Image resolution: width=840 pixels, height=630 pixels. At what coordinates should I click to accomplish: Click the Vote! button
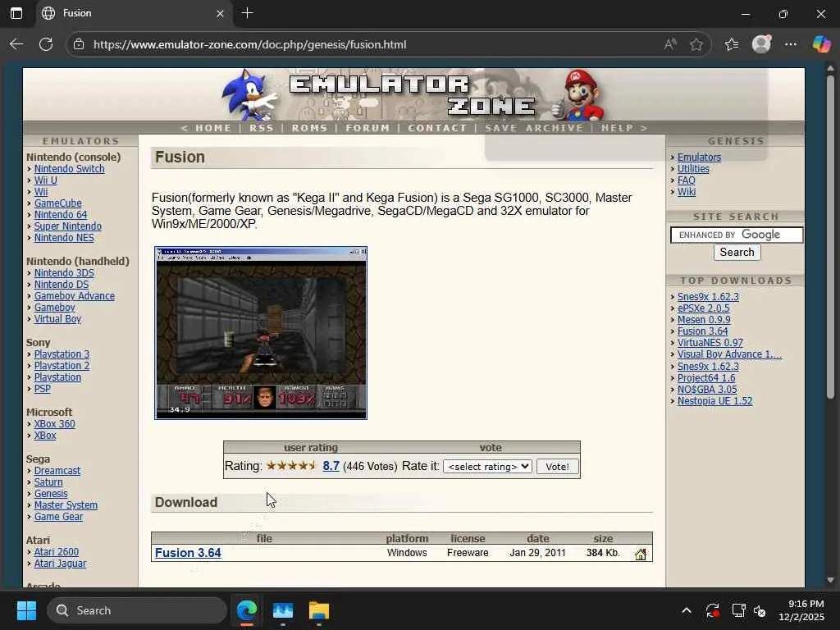click(x=557, y=467)
